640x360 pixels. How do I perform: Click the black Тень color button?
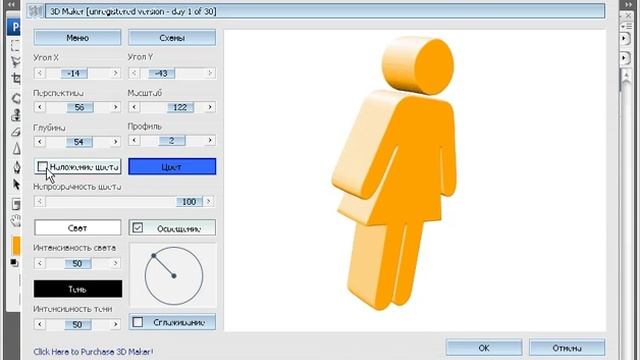[78, 289]
